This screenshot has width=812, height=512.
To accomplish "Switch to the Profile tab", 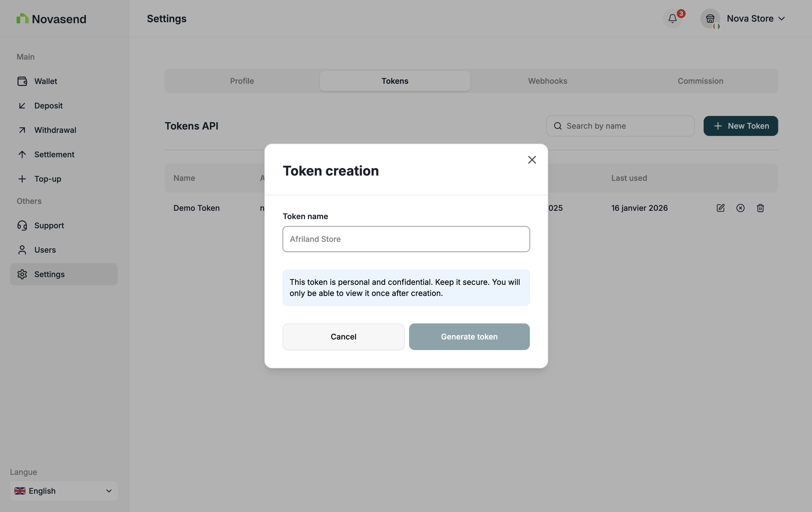I will click(x=242, y=81).
